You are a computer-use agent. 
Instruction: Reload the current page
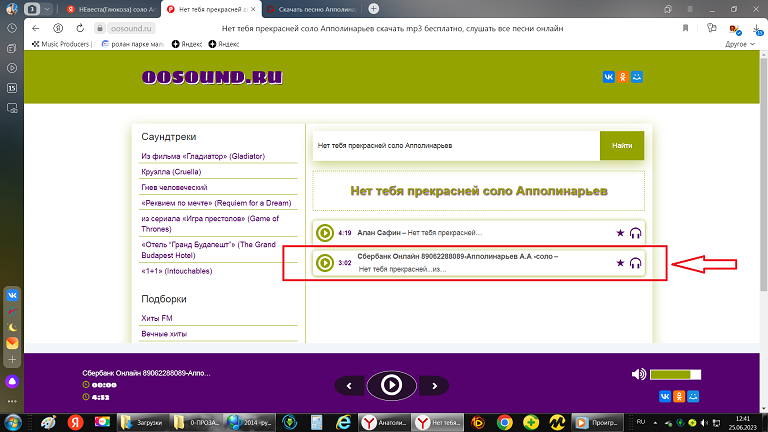(x=80, y=28)
